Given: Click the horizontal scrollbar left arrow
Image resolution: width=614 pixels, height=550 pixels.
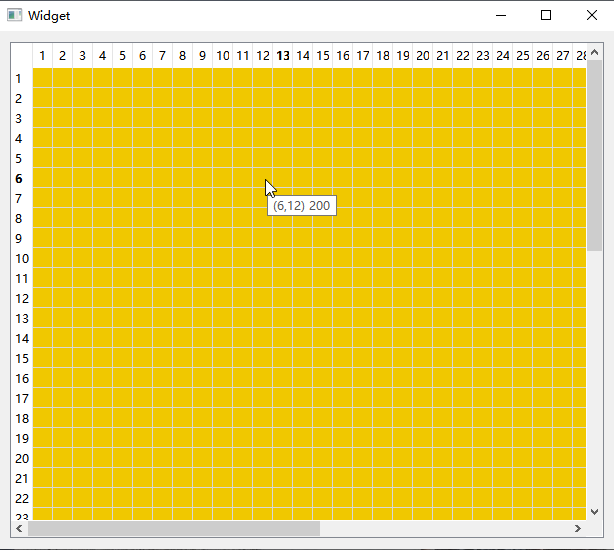Looking at the screenshot, I should 19,528.
